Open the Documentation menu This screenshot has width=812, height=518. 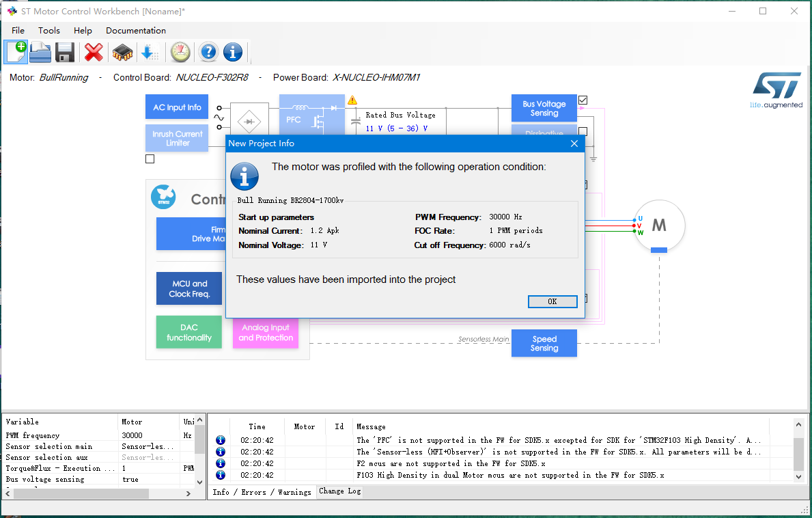pyautogui.click(x=136, y=31)
